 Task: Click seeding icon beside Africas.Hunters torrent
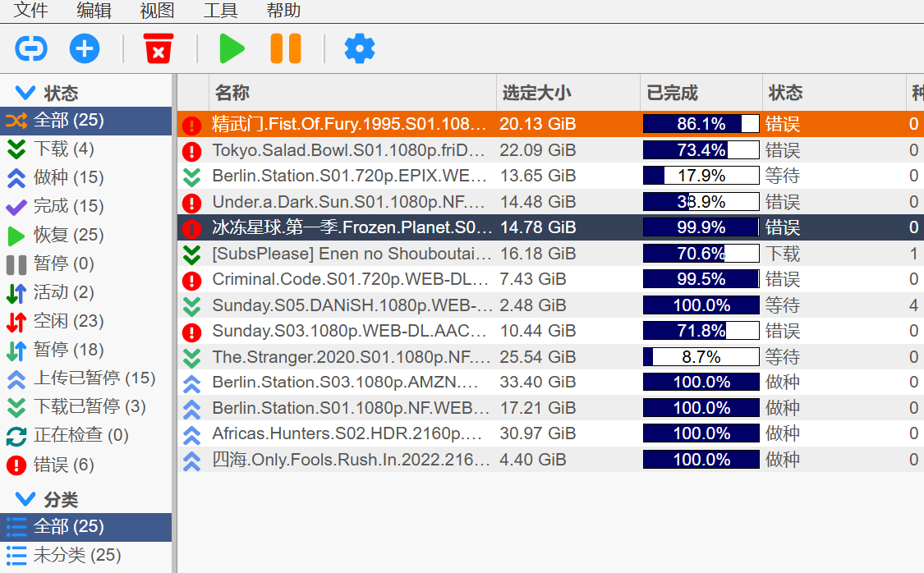(x=191, y=434)
